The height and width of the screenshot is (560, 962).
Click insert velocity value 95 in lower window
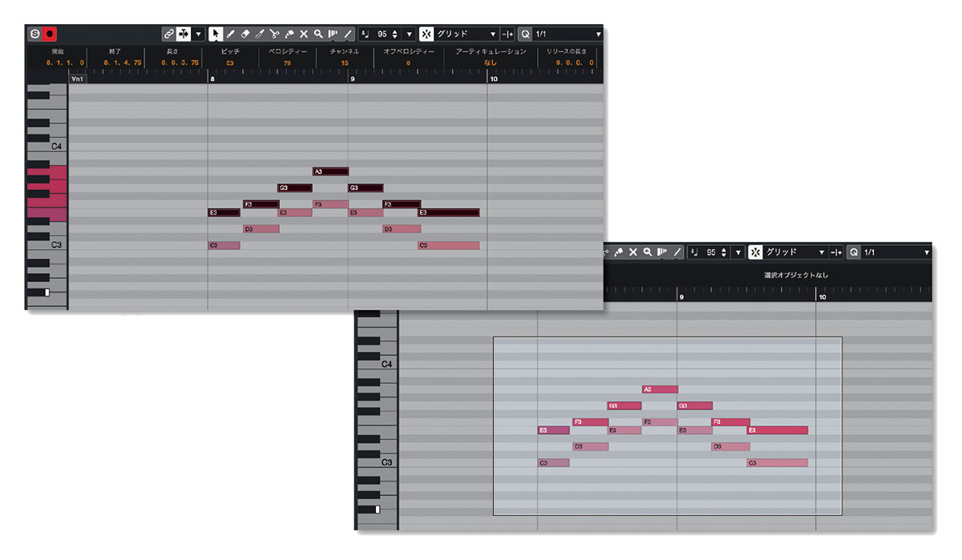(712, 252)
